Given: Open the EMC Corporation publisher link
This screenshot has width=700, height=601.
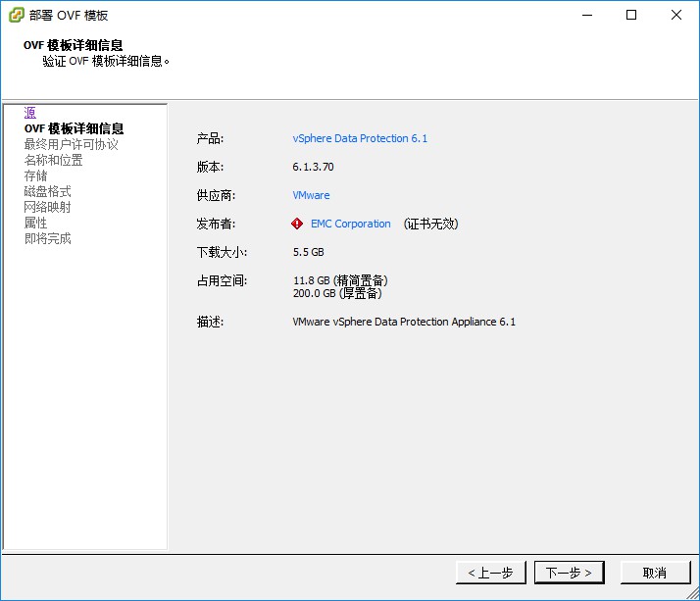Looking at the screenshot, I should click(x=350, y=224).
